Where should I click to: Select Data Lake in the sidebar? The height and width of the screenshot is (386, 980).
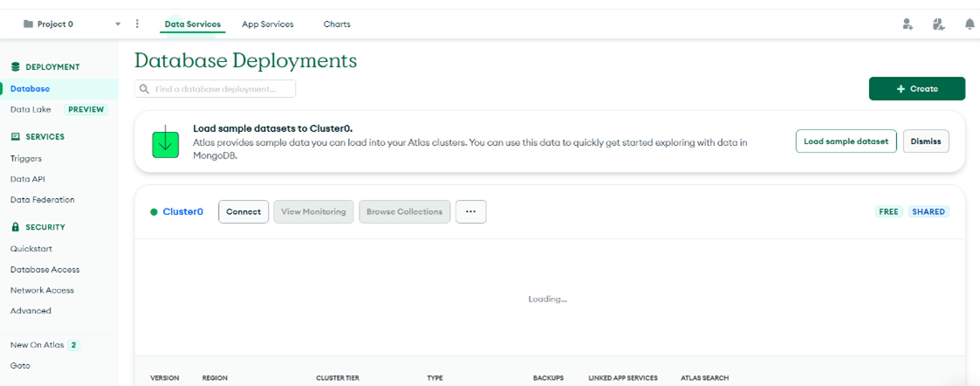pos(31,109)
